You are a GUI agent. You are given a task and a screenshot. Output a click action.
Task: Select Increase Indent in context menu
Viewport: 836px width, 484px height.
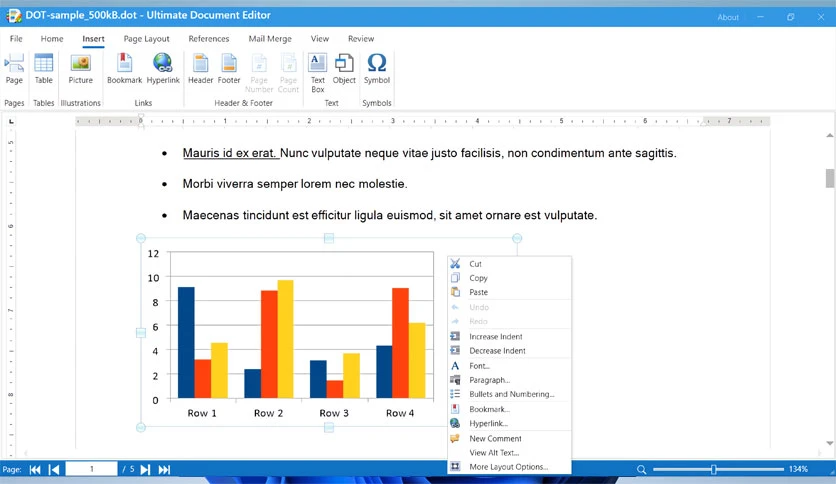pos(509,336)
